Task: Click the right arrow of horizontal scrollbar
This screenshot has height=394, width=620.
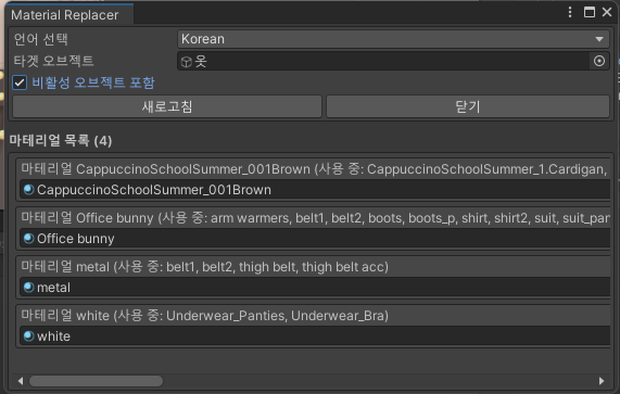Action: click(601, 381)
